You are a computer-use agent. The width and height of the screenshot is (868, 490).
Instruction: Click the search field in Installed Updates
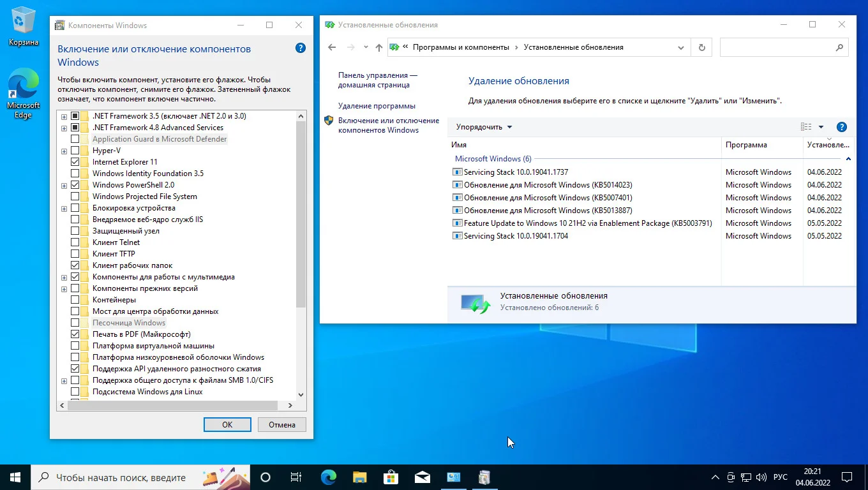coord(784,47)
